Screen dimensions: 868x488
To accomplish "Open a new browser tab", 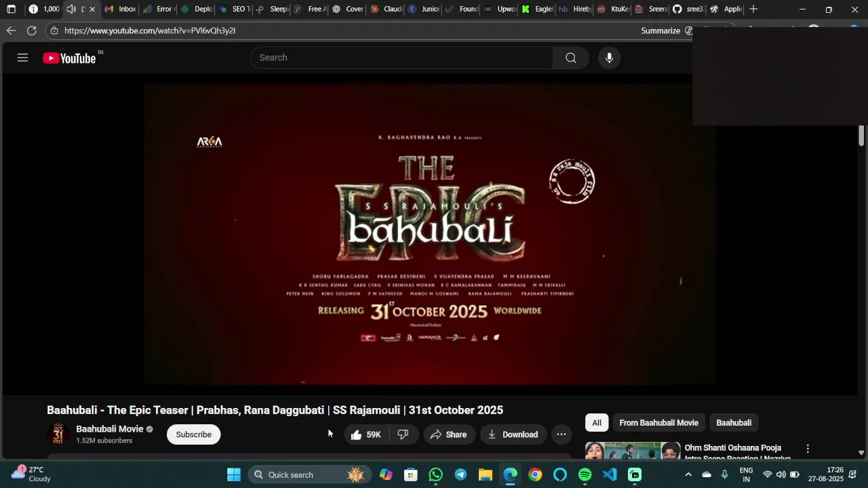I will (753, 9).
